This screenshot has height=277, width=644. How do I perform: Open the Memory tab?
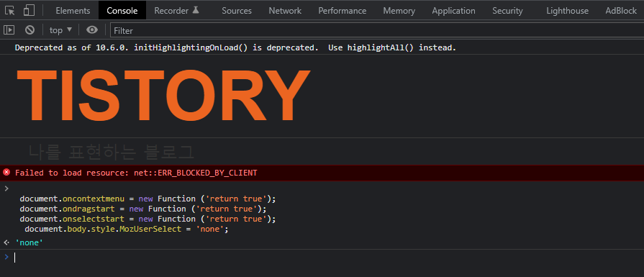399,11
